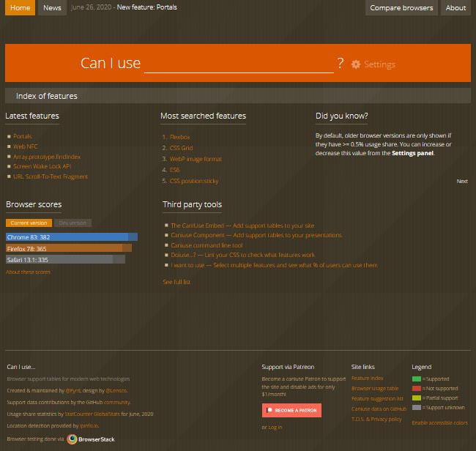
Task: Click the green Supported legend swatch
Action: [417, 379]
